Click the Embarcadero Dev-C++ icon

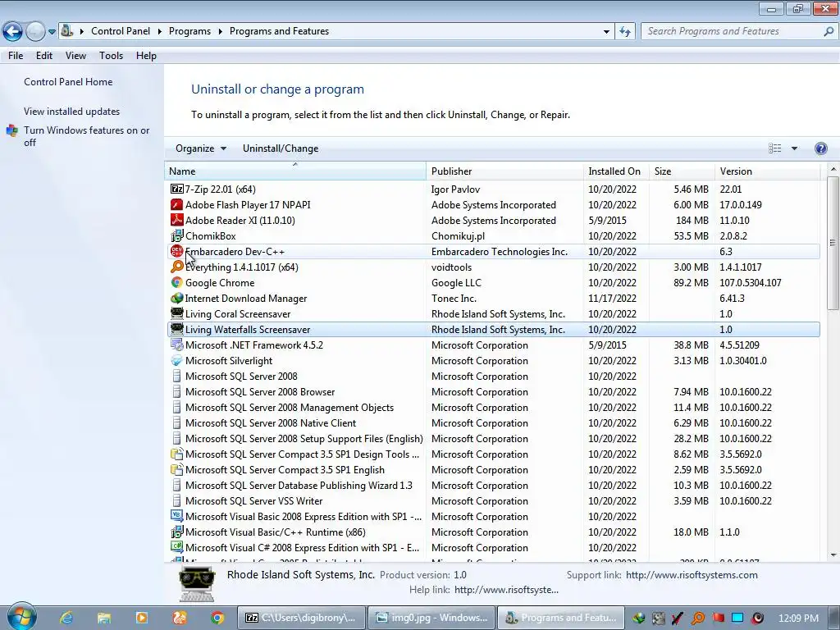coord(176,251)
